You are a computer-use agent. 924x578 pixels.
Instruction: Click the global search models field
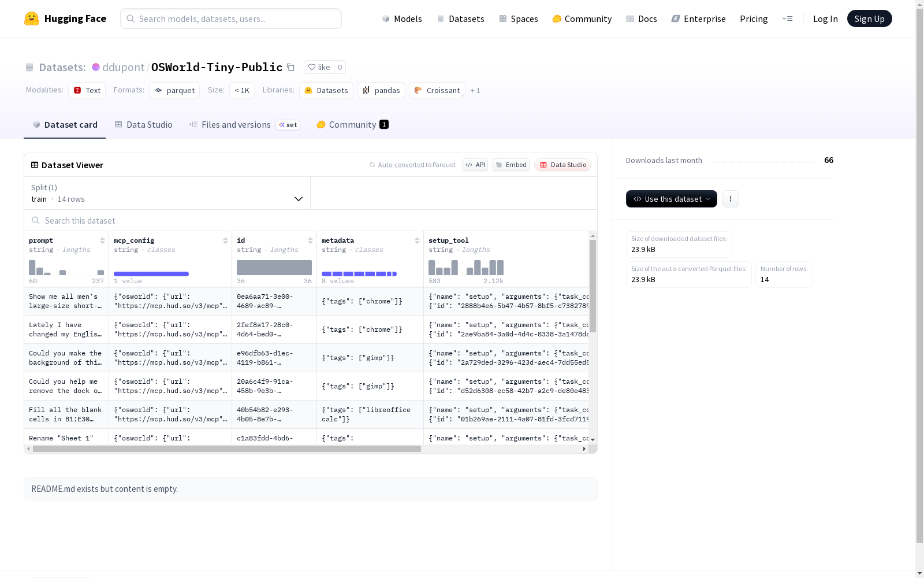231,18
